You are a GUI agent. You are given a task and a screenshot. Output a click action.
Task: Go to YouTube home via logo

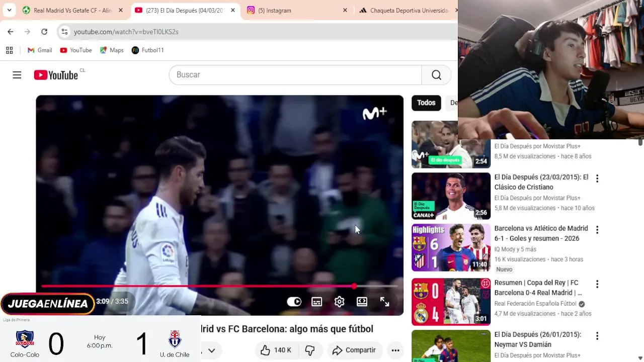click(56, 75)
